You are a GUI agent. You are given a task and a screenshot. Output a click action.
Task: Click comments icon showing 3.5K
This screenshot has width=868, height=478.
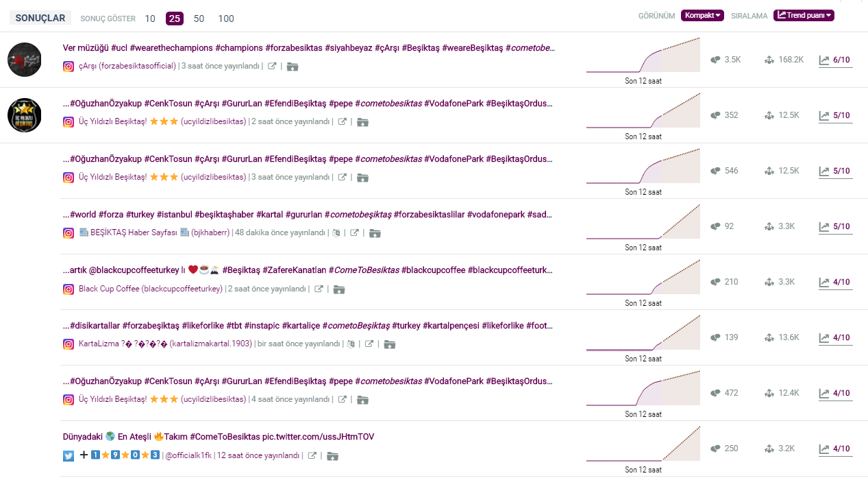click(x=715, y=60)
